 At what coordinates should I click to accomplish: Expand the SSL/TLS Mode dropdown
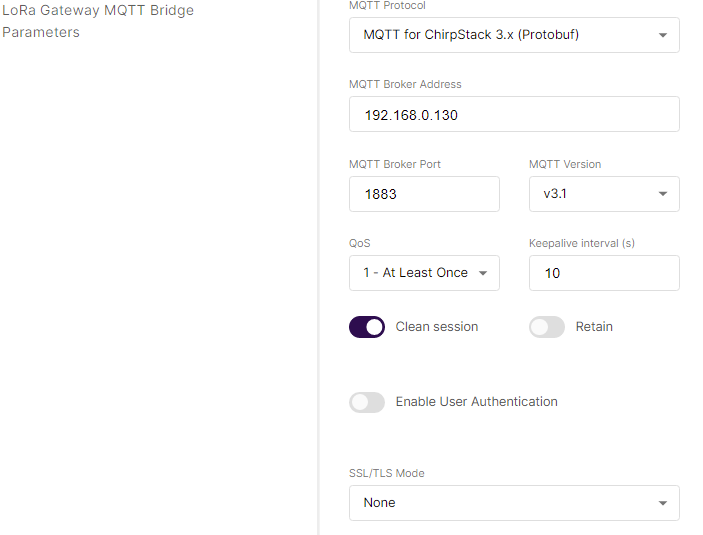tap(514, 503)
